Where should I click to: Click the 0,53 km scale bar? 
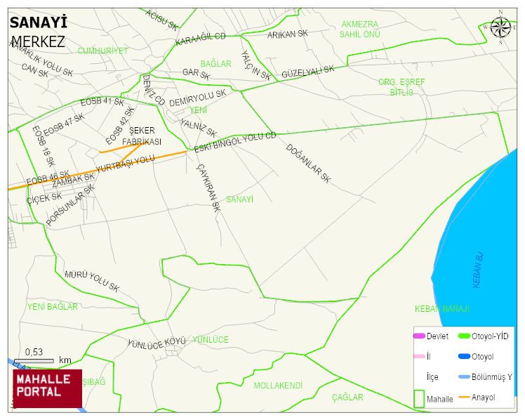click(34, 361)
